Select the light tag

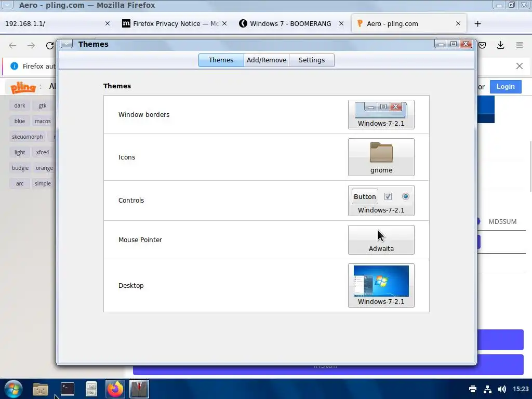(20, 152)
